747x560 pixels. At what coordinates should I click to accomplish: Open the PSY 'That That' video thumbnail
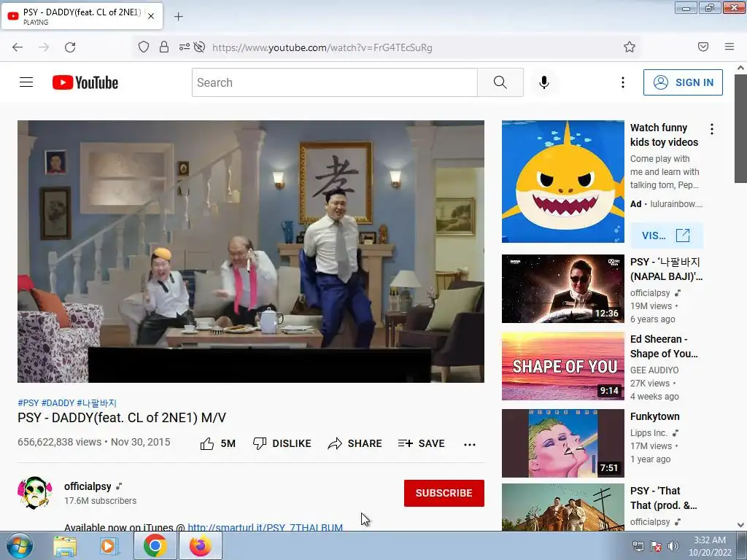click(562, 507)
